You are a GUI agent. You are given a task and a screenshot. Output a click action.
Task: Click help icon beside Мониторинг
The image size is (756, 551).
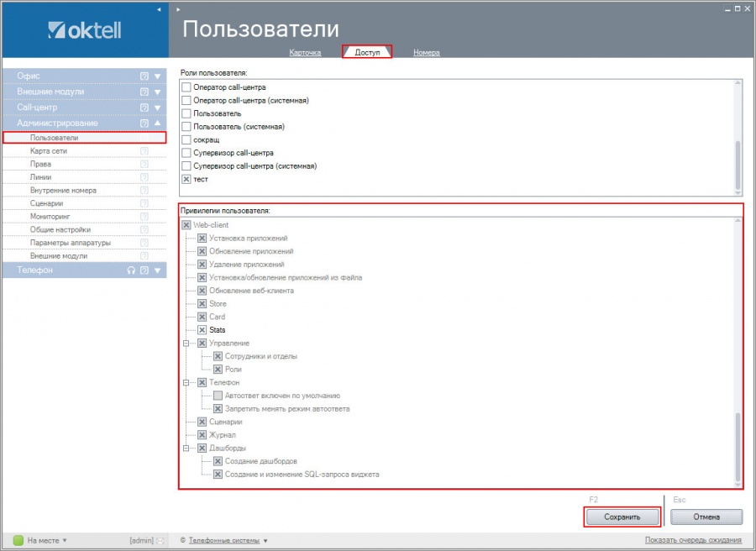pyautogui.click(x=144, y=217)
